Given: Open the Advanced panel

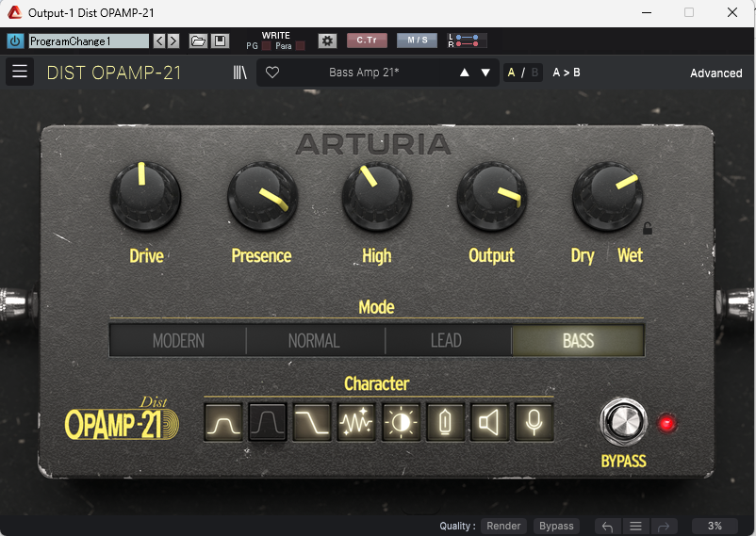Looking at the screenshot, I should click(x=716, y=73).
